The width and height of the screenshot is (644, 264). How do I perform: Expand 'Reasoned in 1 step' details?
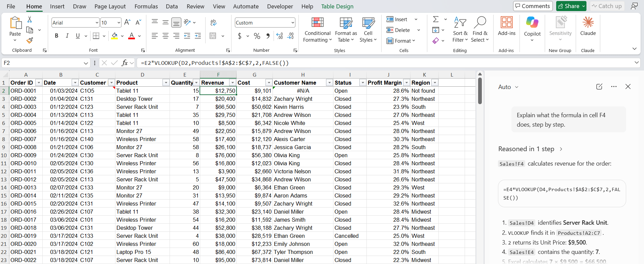coord(530,149)
